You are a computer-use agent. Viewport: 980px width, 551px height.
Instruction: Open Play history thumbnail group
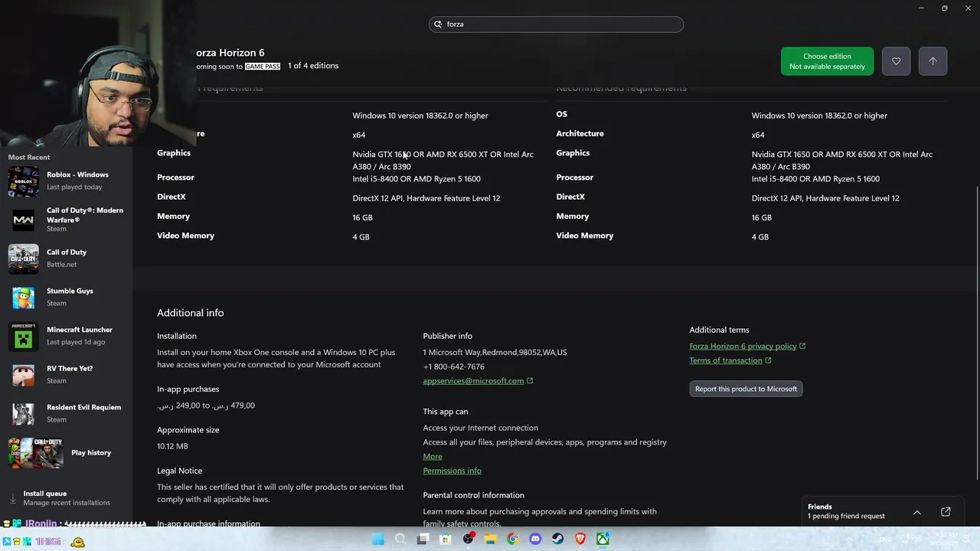[x=35, y=453]
